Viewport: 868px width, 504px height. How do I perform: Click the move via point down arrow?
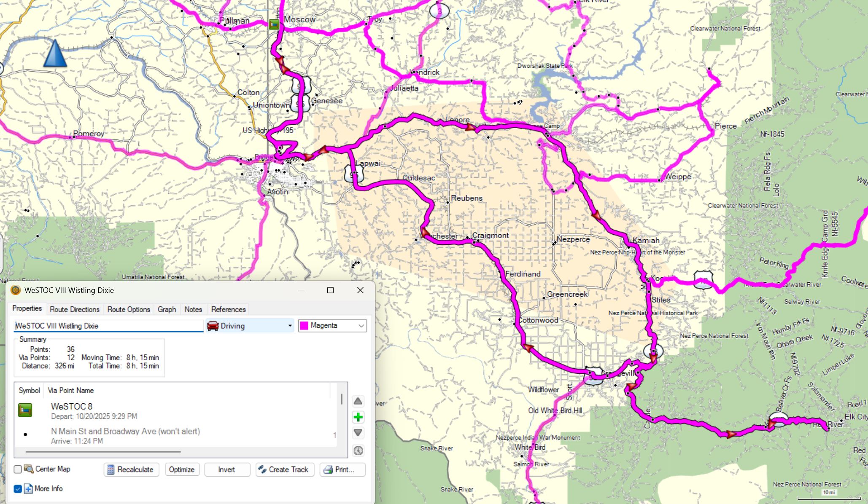[358, 433]
